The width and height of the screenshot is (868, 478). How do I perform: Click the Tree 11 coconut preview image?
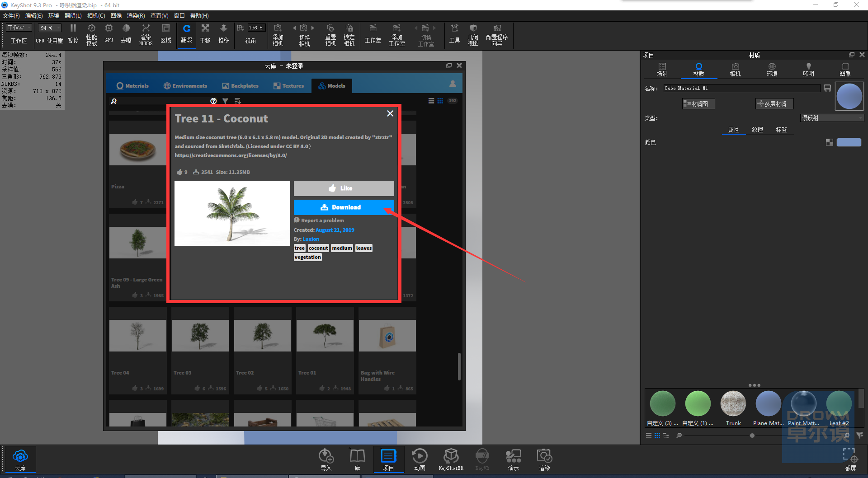point(232,213)
